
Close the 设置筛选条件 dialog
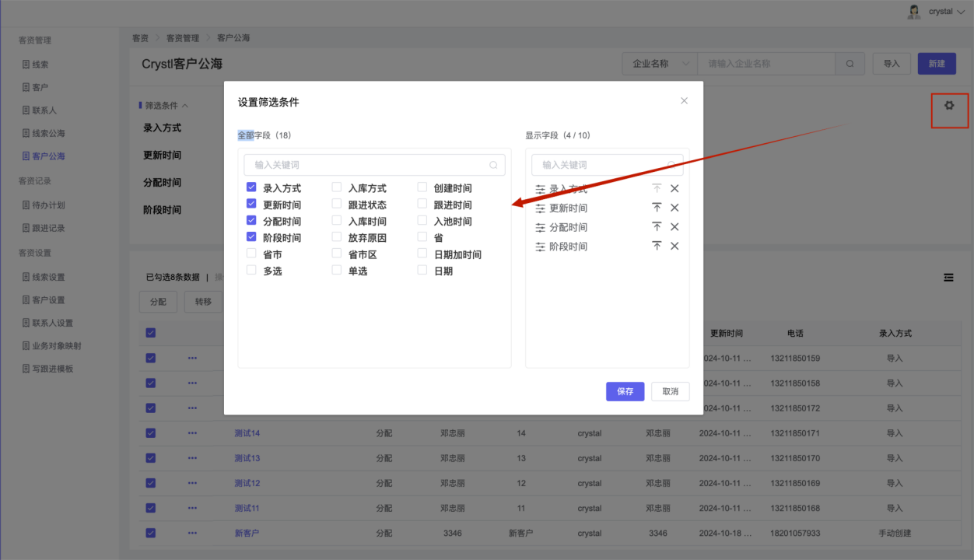pos(684,101)
